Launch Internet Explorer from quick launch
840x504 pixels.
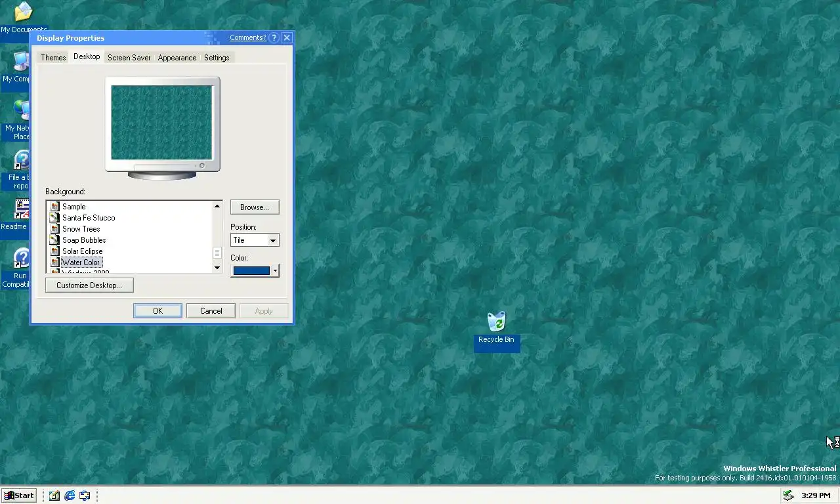[70, 495]
